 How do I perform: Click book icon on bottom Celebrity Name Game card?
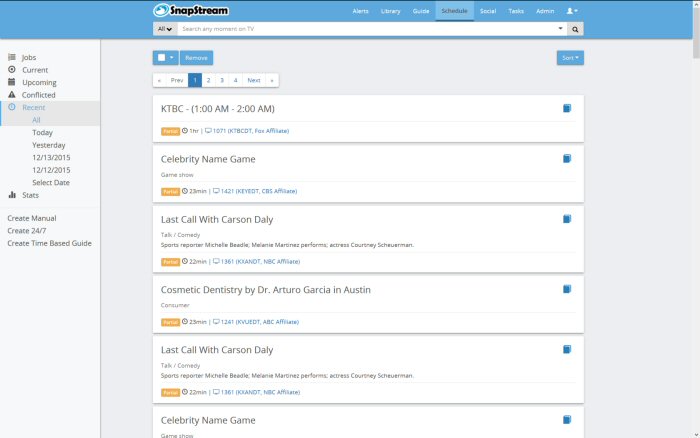pyautogui.click(x=567, y=420)
